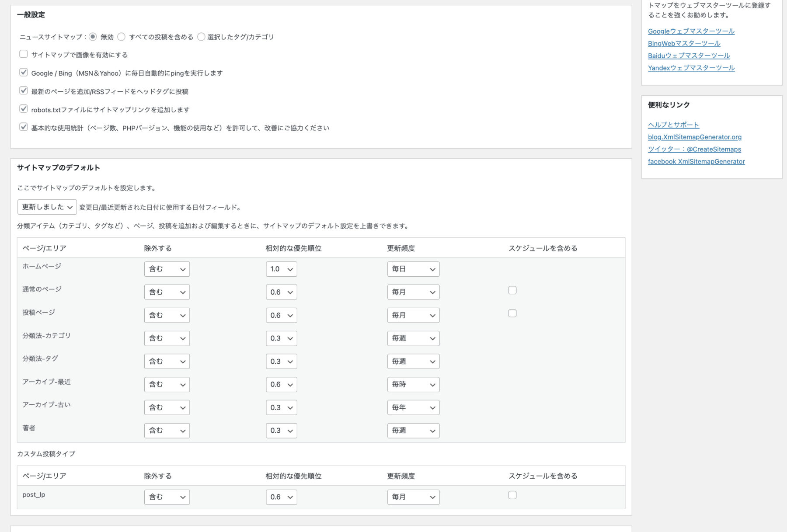Open アーカイブ-古い frequency dropdown 毎年
Viewport: 787px width, 532px height.
pyautogui.click(x=413, y=408)
